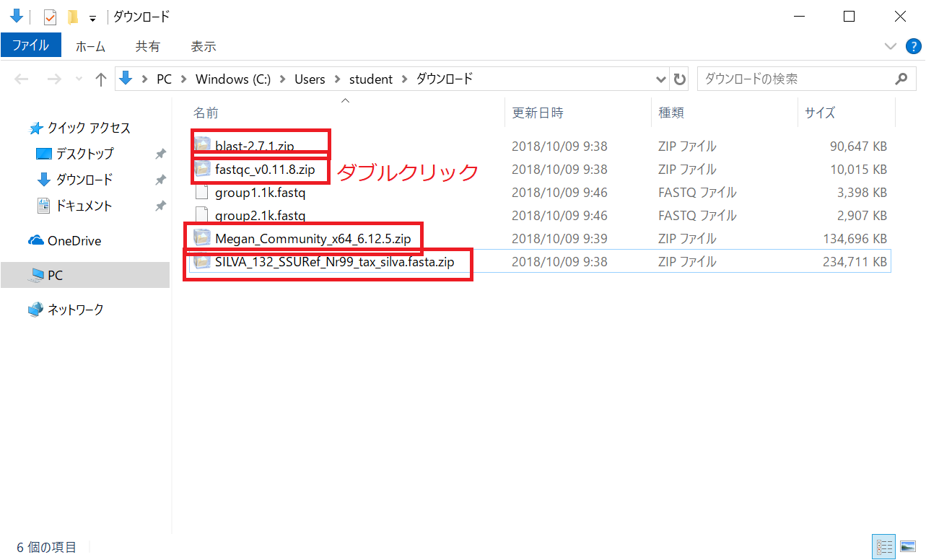Select the fastqc_v0.11.8.zip file name
Screen dimensions: 926x560
265,170
